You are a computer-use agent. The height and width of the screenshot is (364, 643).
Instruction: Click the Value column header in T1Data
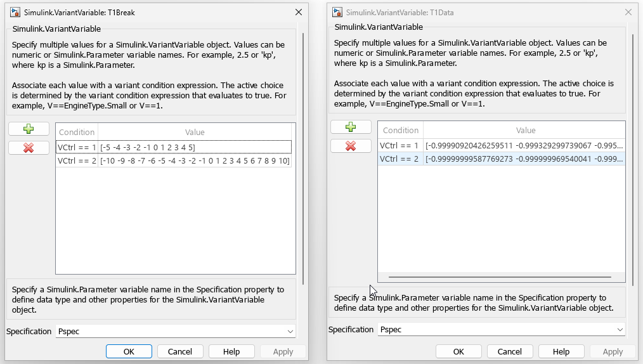coord(525,130)
